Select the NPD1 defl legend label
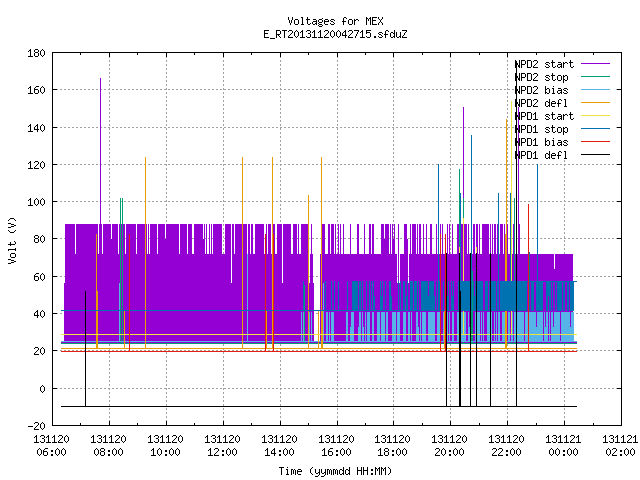Screen dimensions: 640x480 click(x=541, y=155)
